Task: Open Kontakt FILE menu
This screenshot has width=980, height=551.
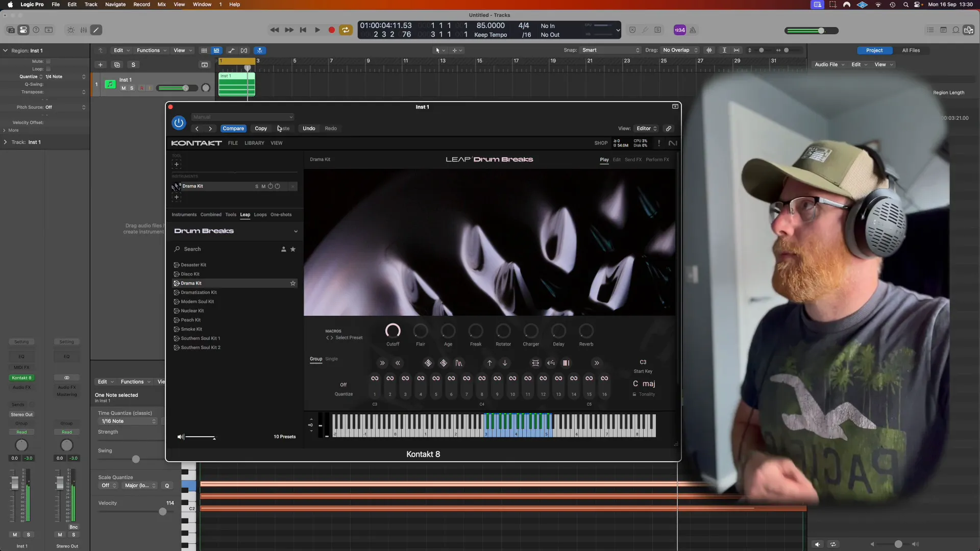Action: pyautogui.click(x=233, y=143)
